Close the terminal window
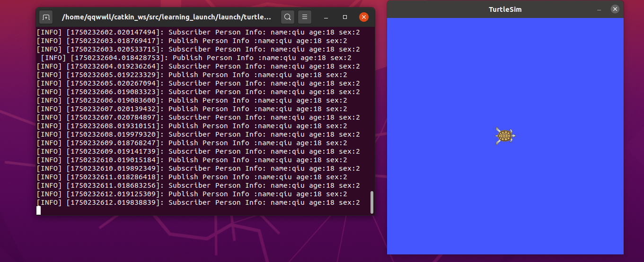 click(x=363, y=17)
